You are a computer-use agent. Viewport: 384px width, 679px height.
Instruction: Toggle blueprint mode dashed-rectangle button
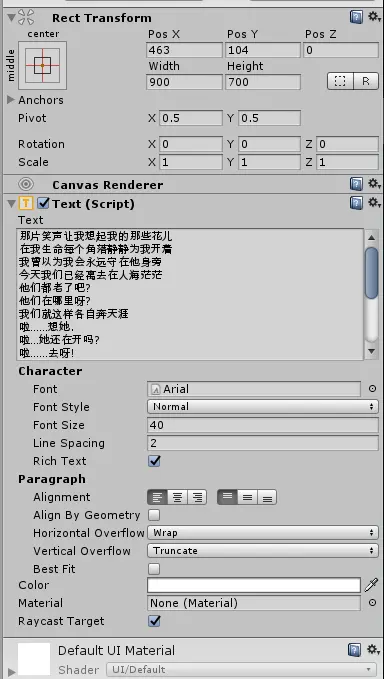340,81
